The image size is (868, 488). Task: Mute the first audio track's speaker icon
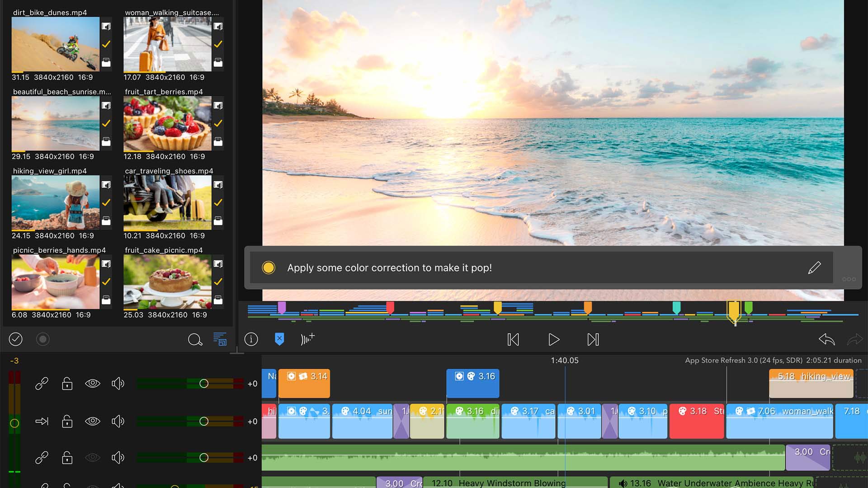(118, 458)
